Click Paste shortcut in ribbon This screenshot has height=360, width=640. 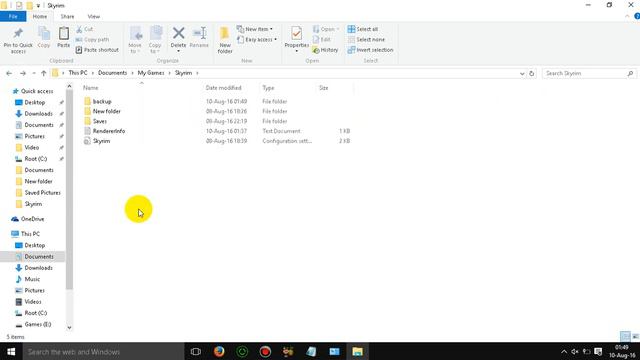[97, 50]
